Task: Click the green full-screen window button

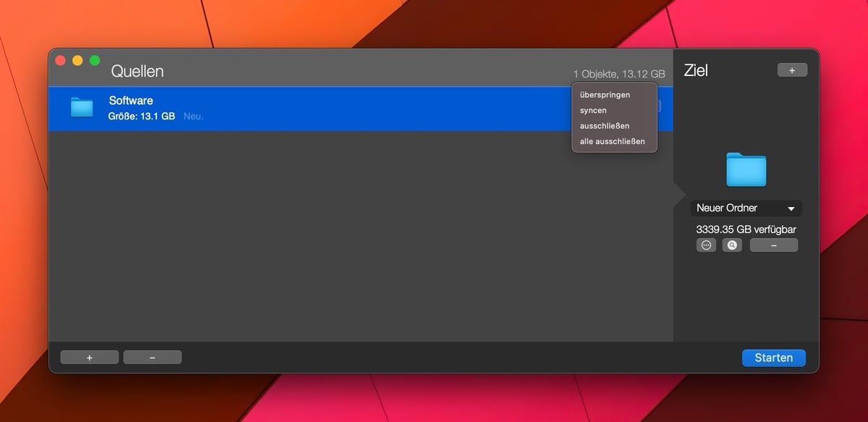Action: (94, 61)
